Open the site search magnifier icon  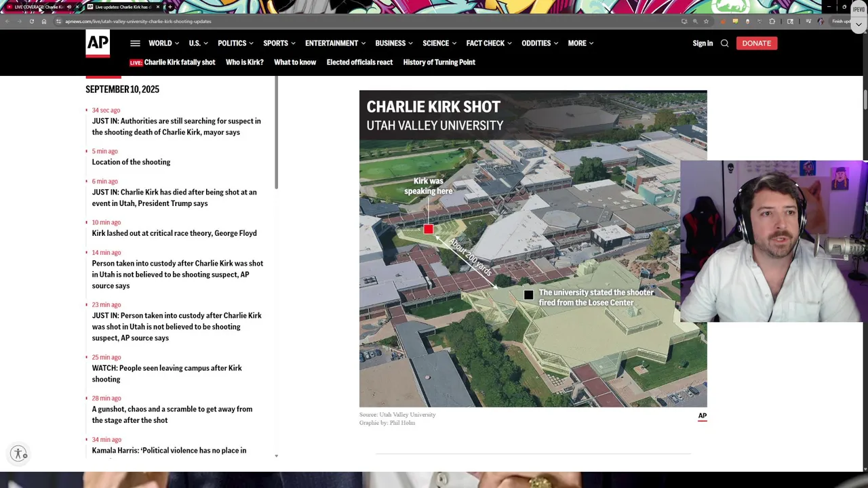[x=724, y=43]
